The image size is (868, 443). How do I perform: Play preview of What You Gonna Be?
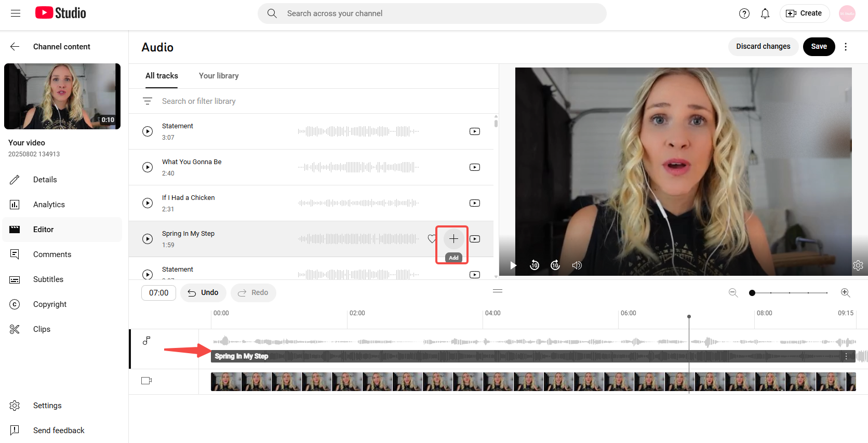point(148,167)
